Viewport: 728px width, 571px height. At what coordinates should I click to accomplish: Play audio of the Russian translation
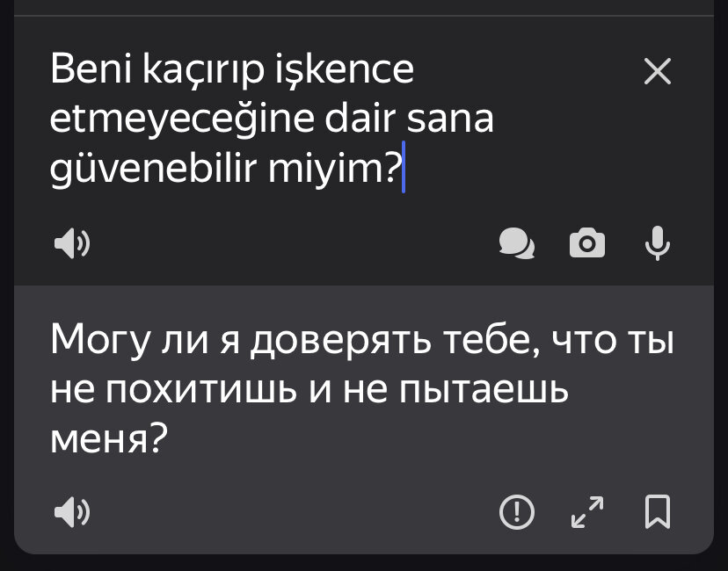click(x=70, y=512)
